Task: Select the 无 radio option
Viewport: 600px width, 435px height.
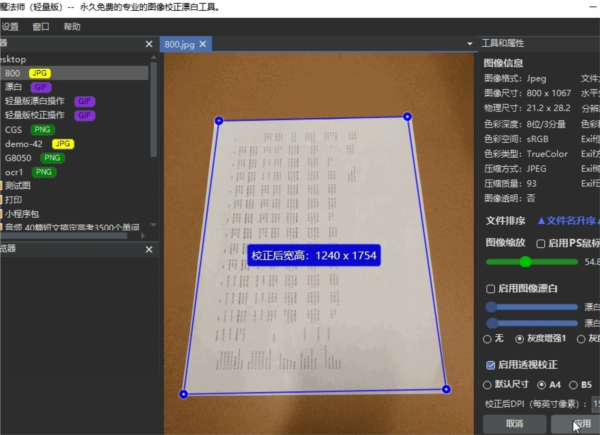Action: pyautogui.click(x=487, y=339)
